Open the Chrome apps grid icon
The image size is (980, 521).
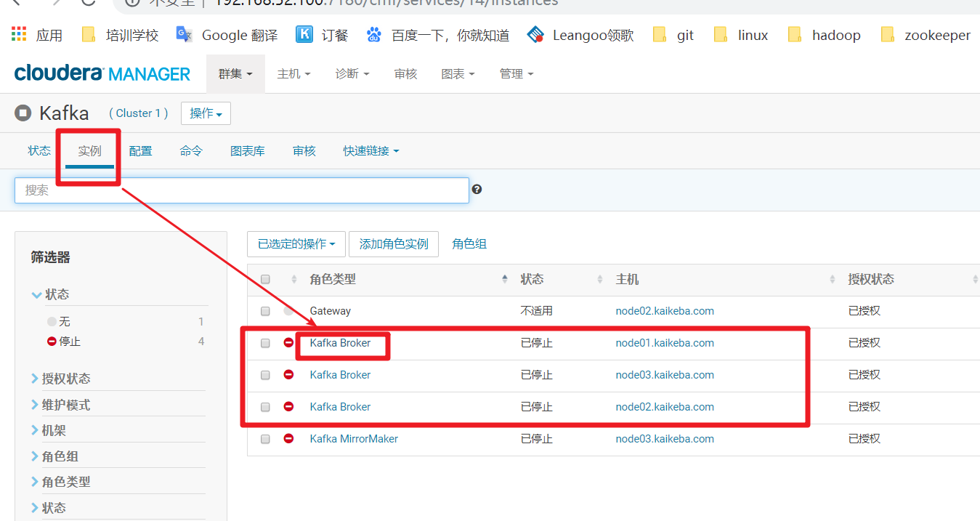(x=19, y=34)
